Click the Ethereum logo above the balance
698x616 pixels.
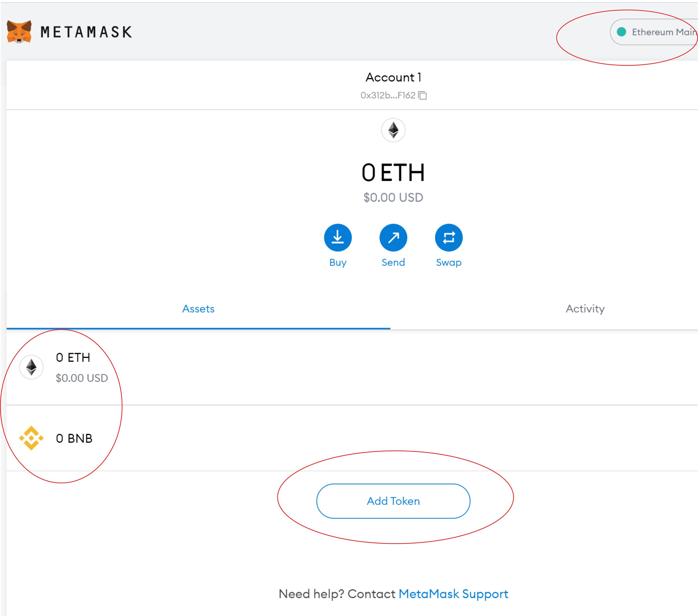click(393, 130)
